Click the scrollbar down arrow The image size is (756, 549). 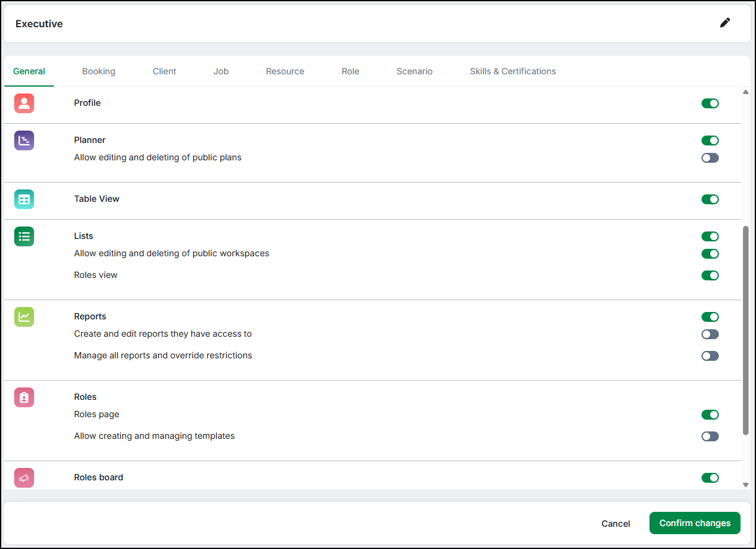tap(745, 485)
